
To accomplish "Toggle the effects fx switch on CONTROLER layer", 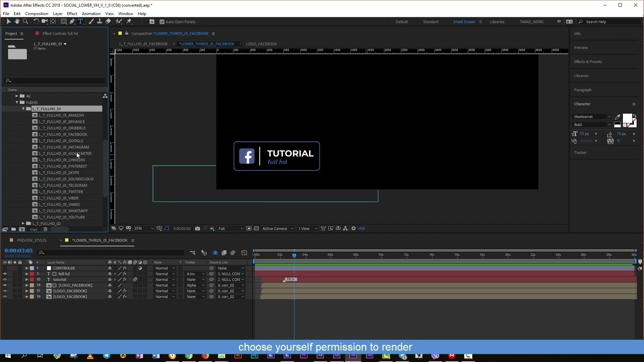I will 125,268.
